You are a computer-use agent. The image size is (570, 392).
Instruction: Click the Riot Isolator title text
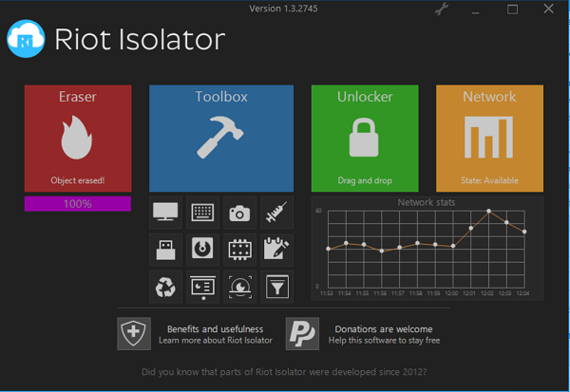click(140, 39)
